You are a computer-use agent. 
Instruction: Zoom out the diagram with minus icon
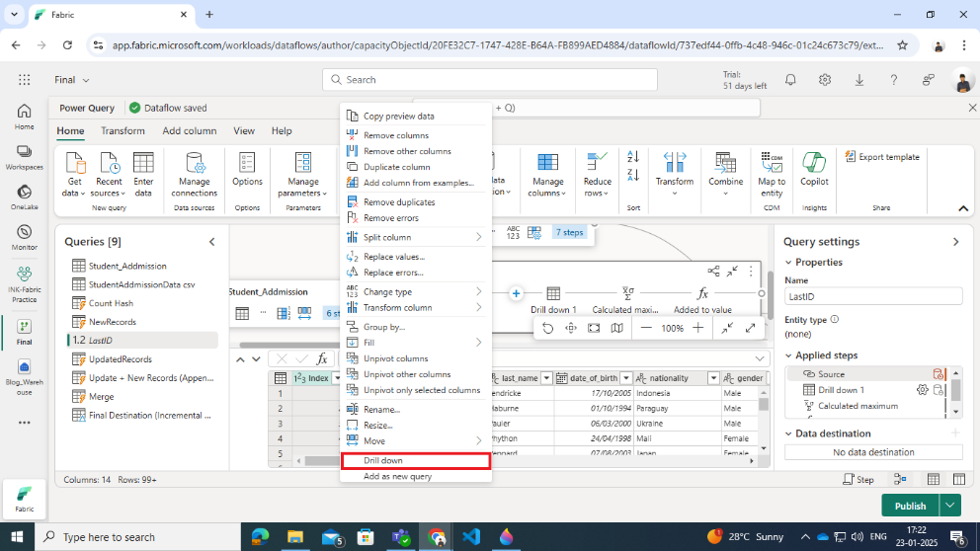(x=646, y=328)
